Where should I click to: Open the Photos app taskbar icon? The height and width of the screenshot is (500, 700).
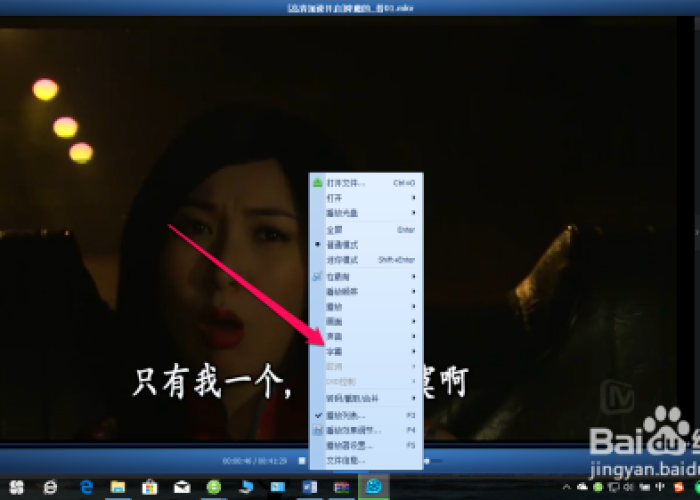pyautogui.click(x=278, y=487)
